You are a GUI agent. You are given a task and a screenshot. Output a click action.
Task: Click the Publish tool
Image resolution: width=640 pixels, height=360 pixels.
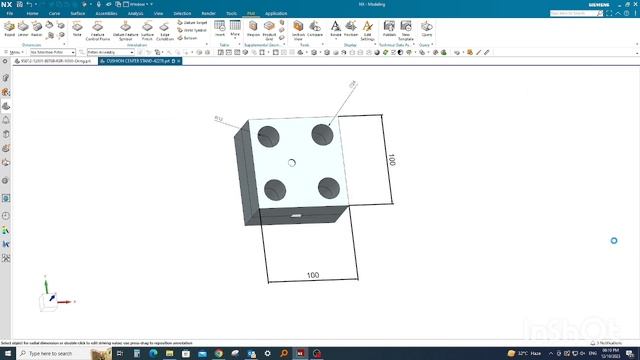click(x=389, y=29)
